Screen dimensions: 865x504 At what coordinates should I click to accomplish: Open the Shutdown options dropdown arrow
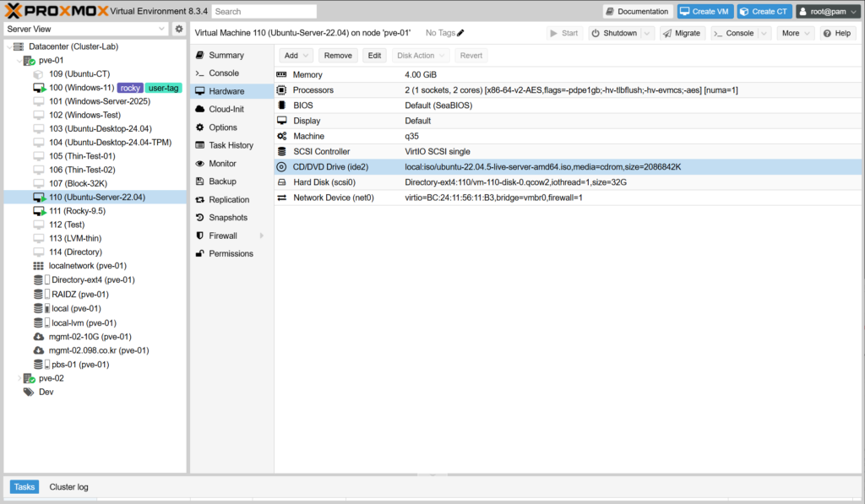[647, 33]
